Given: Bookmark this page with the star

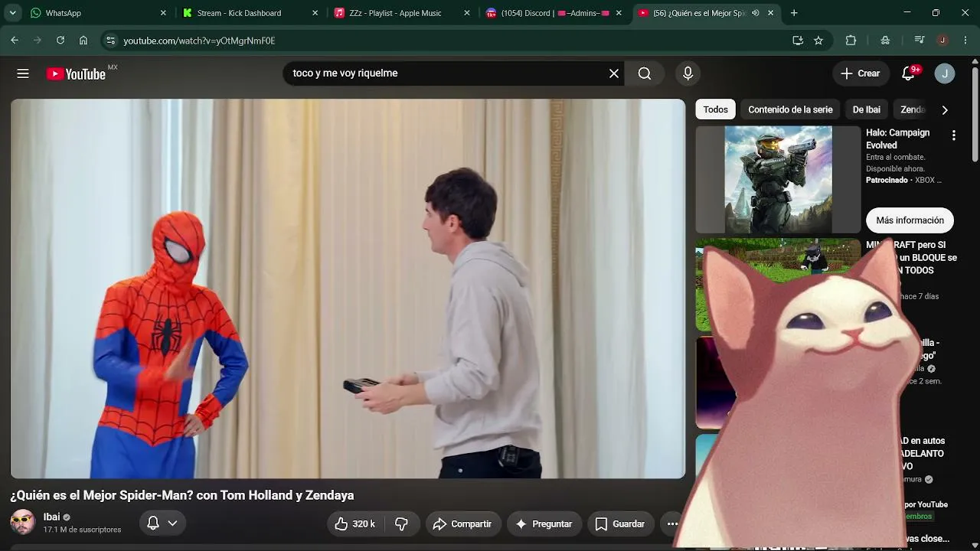Looking at the screenshot, I should click(818, 41).
